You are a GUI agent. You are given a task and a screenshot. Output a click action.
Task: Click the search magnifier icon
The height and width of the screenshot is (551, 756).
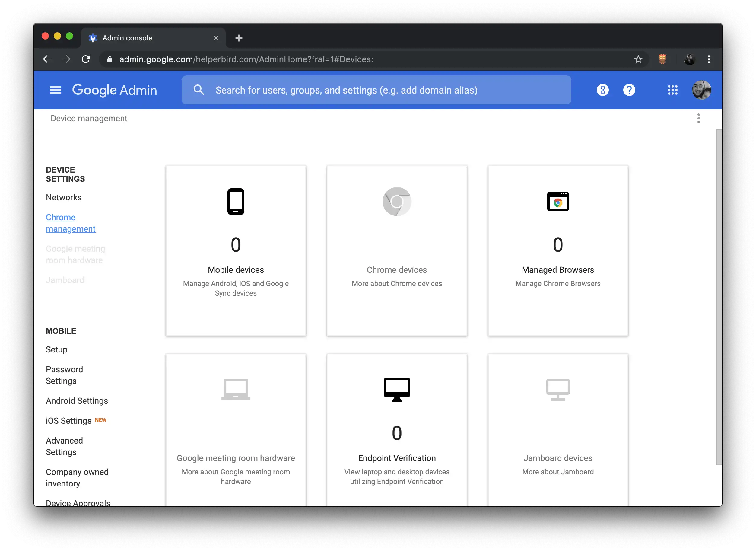click(x=199, y=90)
